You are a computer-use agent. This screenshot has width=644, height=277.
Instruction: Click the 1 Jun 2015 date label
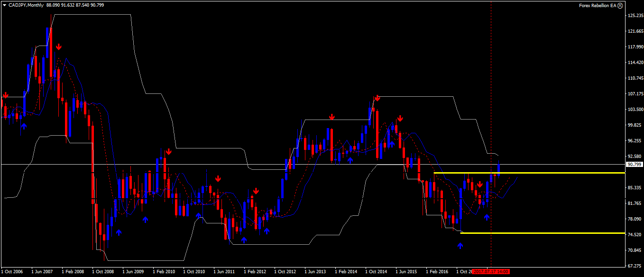point(406,272)
